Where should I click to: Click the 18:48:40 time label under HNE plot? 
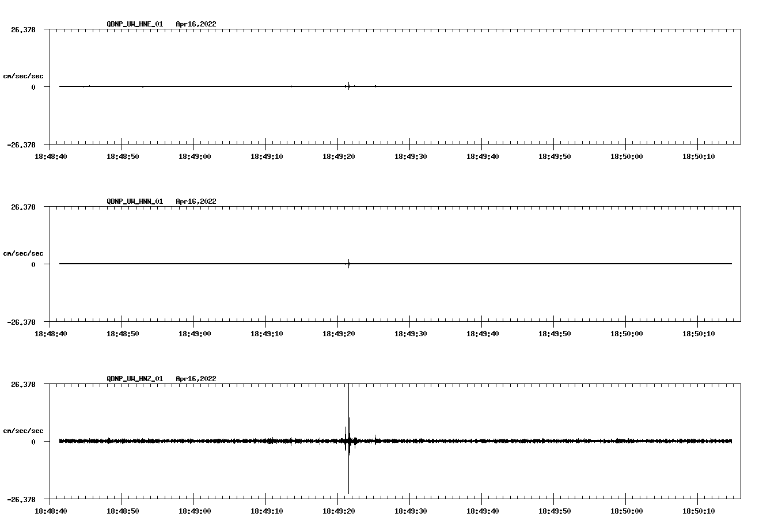pos(51,157)
